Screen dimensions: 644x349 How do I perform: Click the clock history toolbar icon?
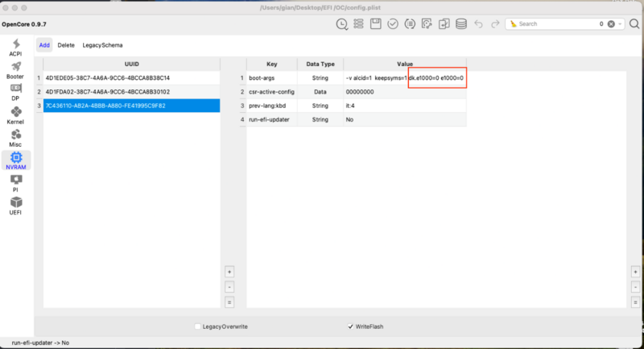coord(341,24)
